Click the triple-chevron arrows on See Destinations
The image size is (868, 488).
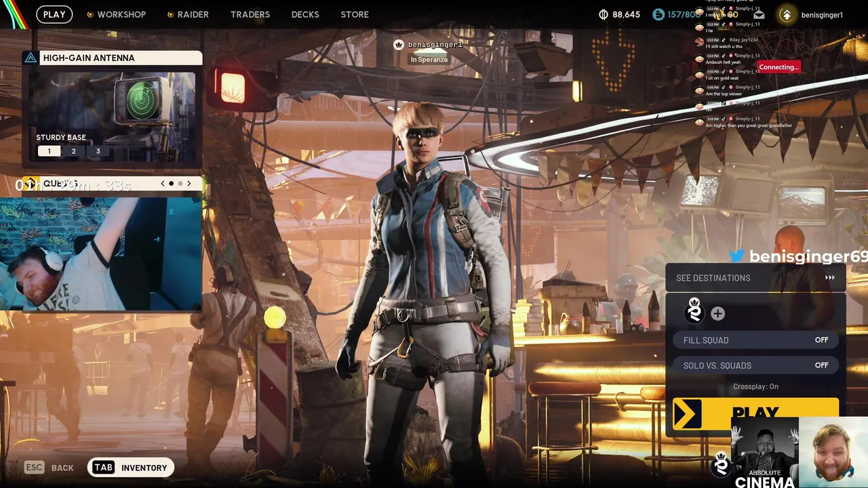tap(829, 278)
